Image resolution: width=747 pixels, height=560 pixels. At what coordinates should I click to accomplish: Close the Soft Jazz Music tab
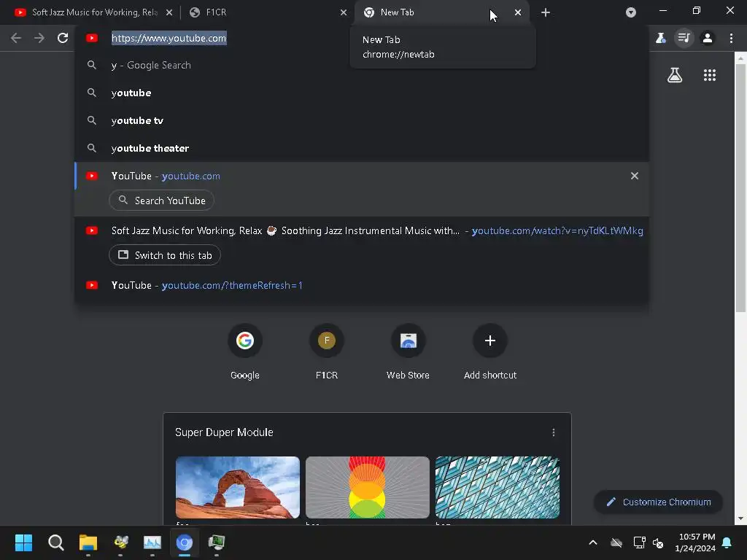coord(169,12)
